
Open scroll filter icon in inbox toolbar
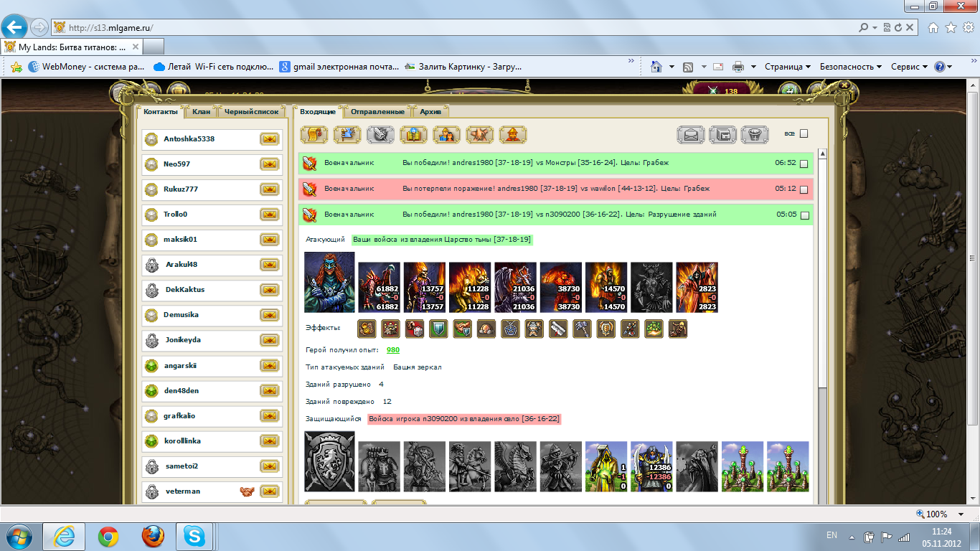tap(313, 134)
